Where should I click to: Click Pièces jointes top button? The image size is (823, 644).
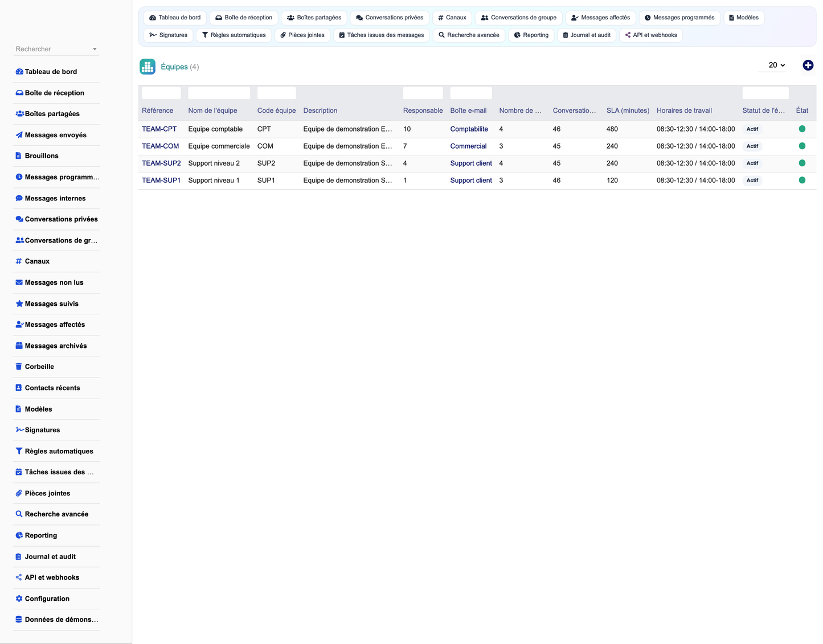302,35
